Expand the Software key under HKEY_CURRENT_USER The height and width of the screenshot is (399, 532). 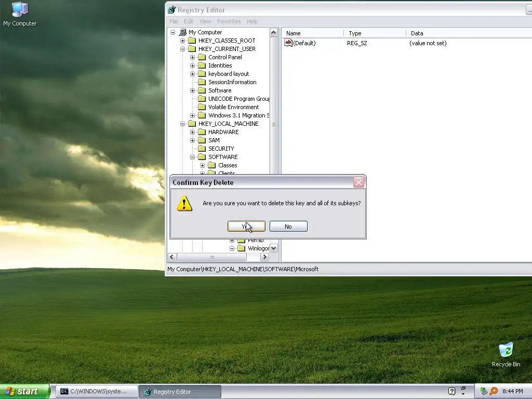point(192,90)
